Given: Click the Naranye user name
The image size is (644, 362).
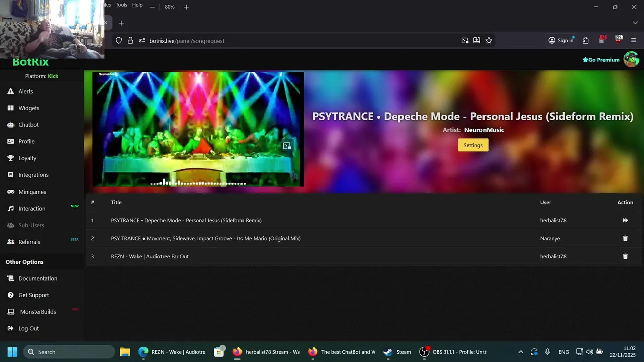Looking at the screenshot, I should [550, 238].
